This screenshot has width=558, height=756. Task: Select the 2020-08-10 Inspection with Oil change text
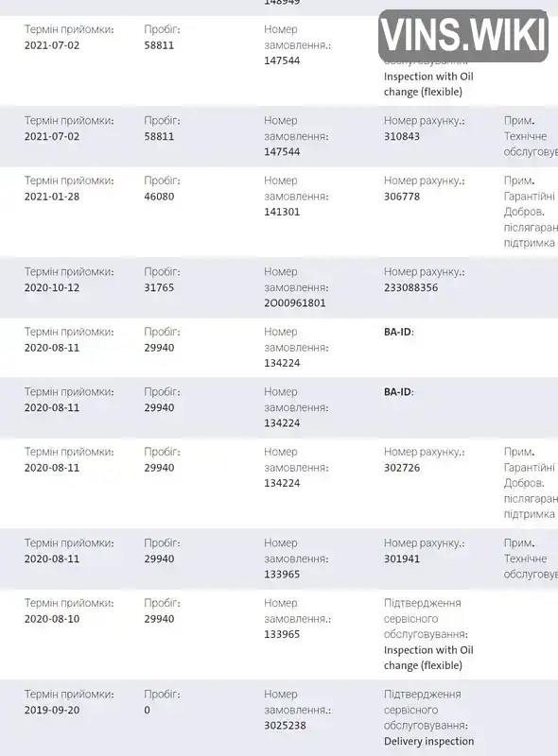[x=428, y=658]
